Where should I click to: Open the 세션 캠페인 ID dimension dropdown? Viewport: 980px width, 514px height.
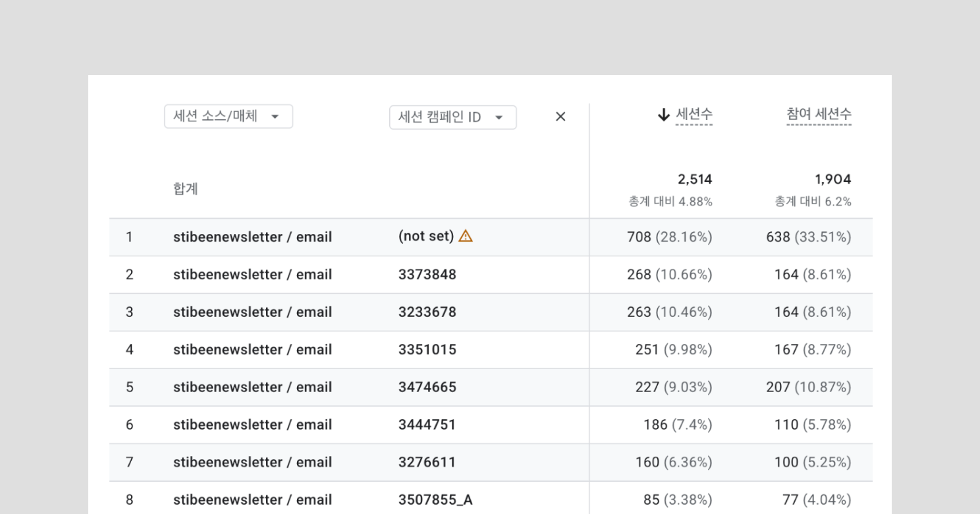click(453, 117)
